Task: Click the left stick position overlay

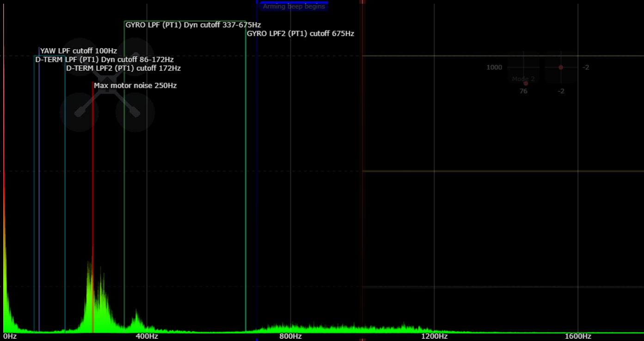Action: (x=523, y=67)
